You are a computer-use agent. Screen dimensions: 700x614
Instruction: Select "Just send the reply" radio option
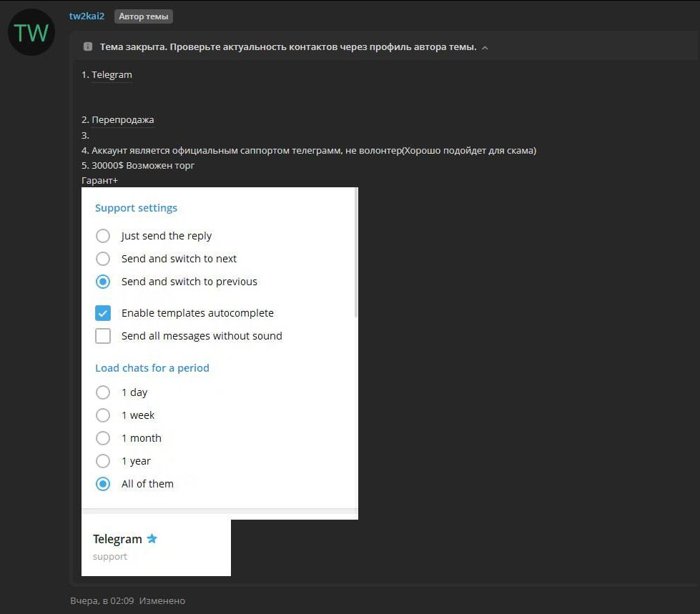tap(103, 236)
